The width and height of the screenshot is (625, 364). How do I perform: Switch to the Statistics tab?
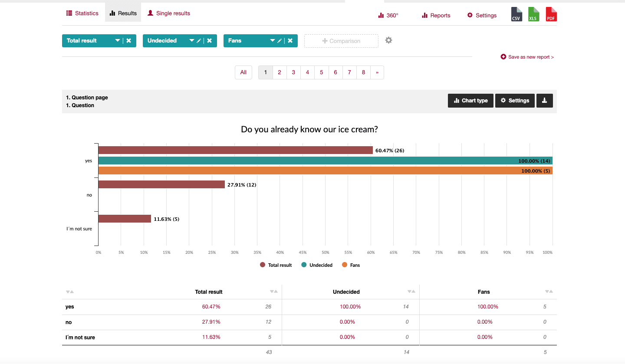tap(82, 13)
